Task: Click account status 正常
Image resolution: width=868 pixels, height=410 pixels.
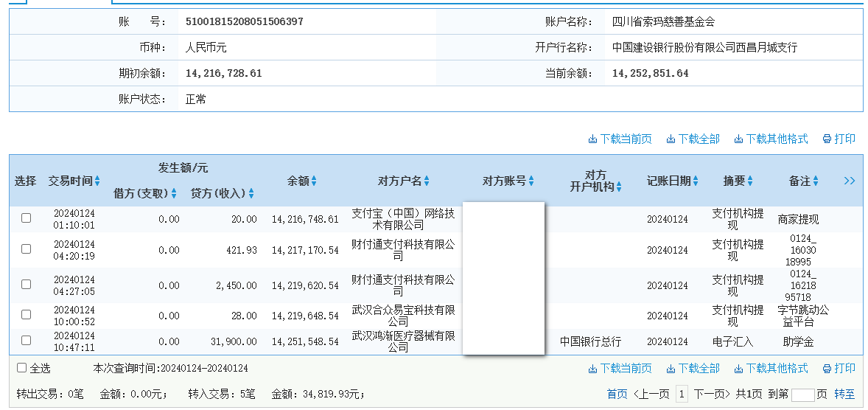Action: point(195,99)
